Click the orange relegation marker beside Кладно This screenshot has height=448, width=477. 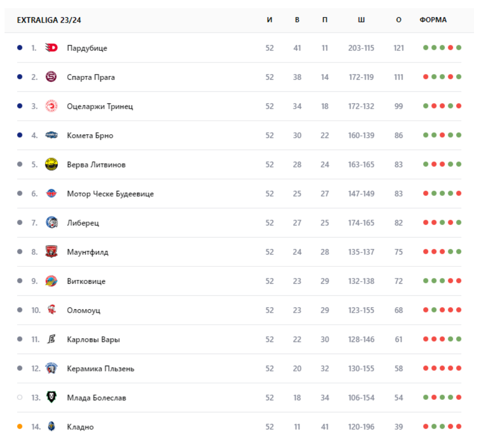coord(20,426)
